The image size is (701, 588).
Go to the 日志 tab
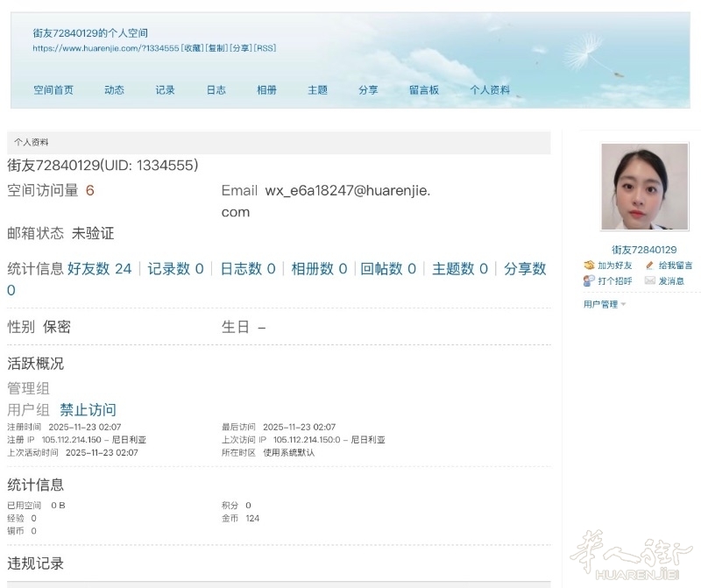[216, 89]
